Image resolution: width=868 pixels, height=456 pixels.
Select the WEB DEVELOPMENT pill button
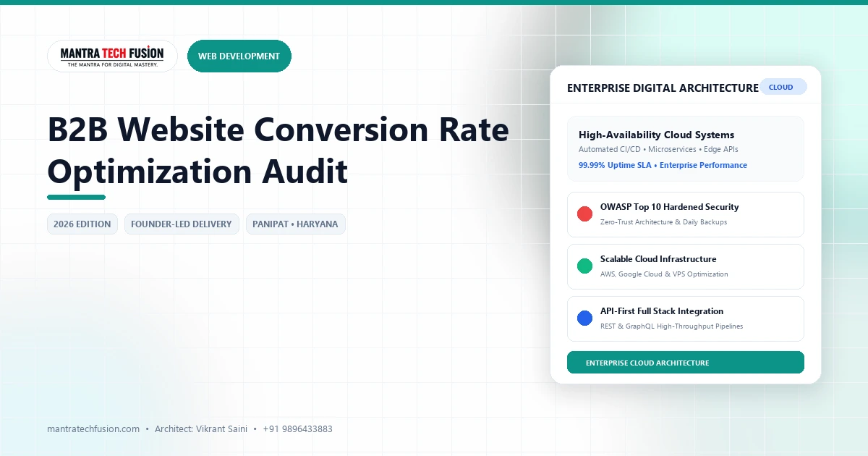[x=239, y=56]
